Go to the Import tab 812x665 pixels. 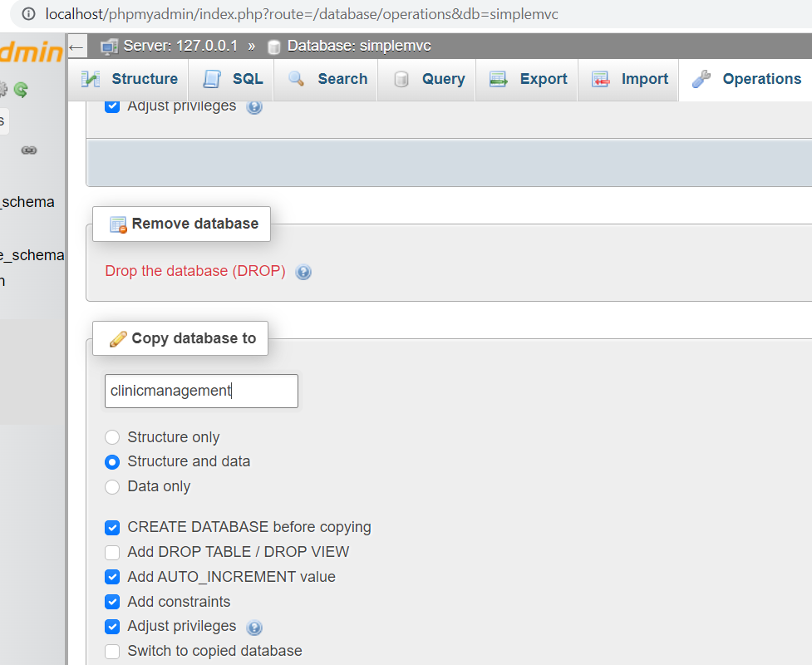coord(628,79)
